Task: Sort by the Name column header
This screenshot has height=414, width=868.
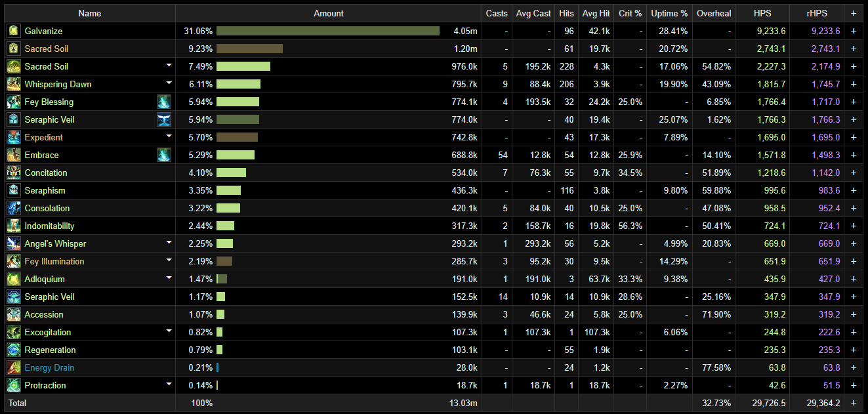Action: point(90,13)
